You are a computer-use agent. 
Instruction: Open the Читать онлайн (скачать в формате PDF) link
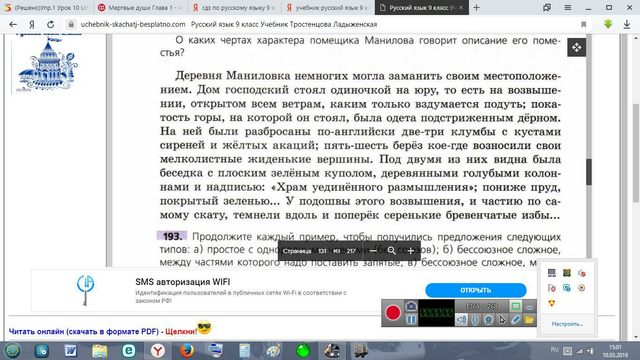[84, 331]
